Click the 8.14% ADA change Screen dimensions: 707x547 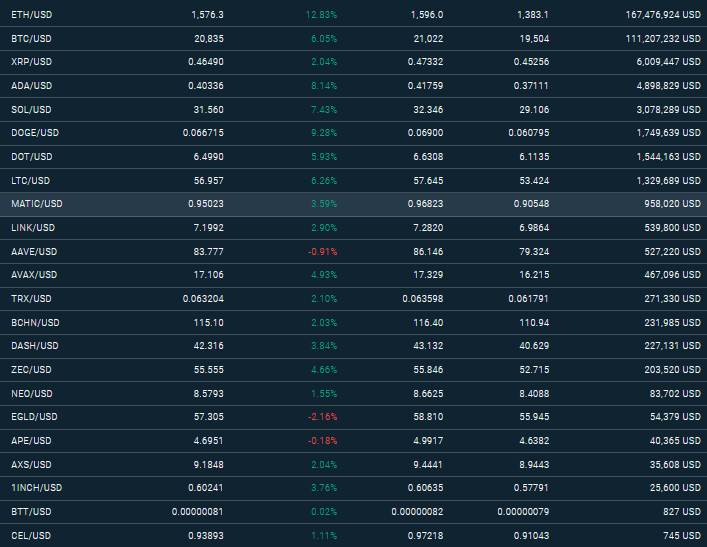[x=324, y=86]
